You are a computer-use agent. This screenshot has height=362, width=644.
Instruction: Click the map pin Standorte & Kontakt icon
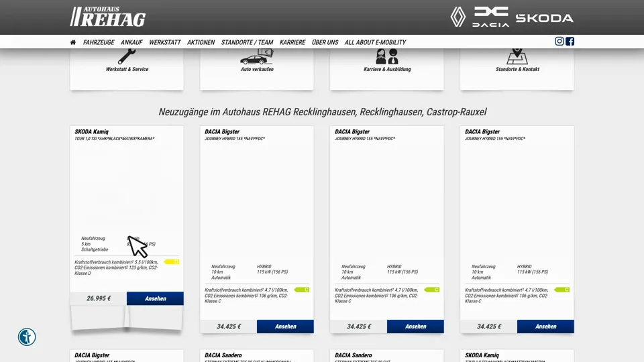tap(517, 56)
